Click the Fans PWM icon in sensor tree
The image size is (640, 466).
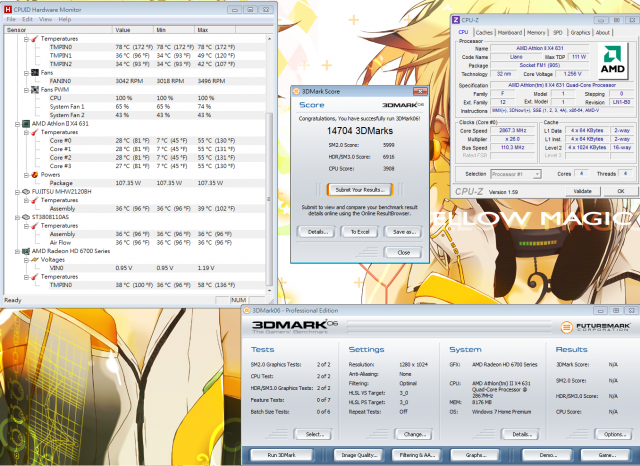pyautogui.click(x=35, y=89)
